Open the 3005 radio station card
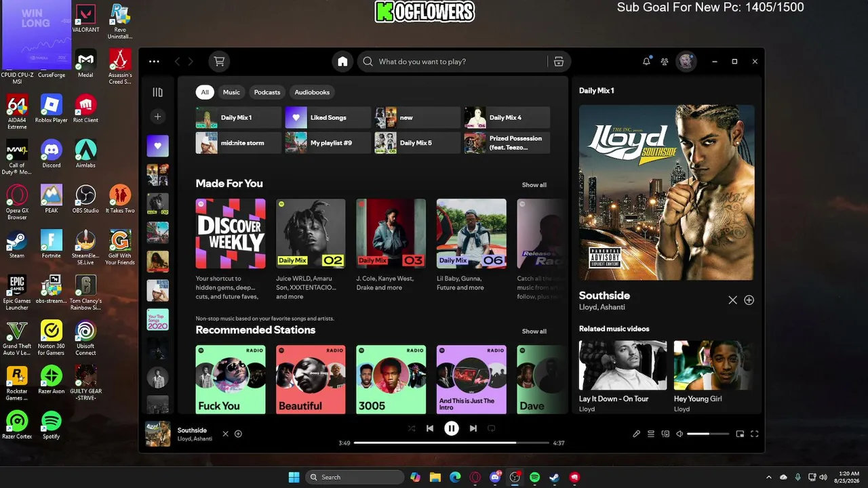Viewport: 868px width, 488px height. (x=391, y=380)
